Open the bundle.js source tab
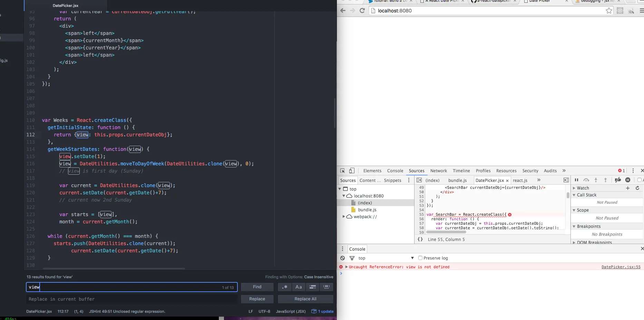Viewport: 644px width, 320px height. (x=457, y=180)
